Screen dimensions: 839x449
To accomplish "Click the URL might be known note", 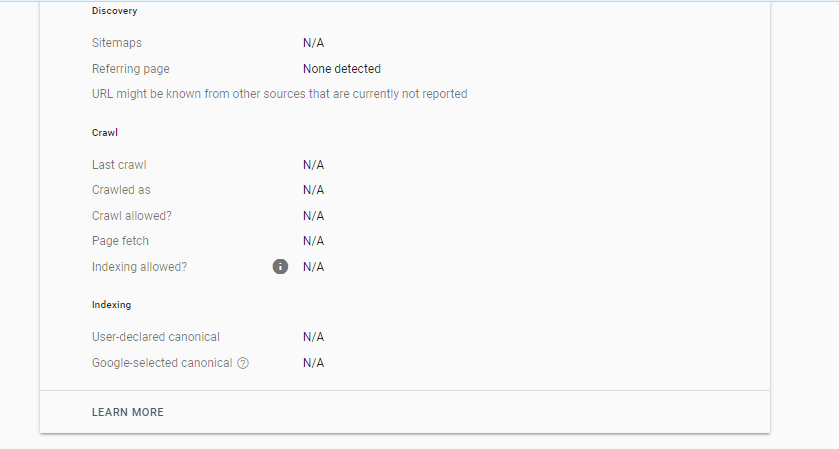I will 280,94.
